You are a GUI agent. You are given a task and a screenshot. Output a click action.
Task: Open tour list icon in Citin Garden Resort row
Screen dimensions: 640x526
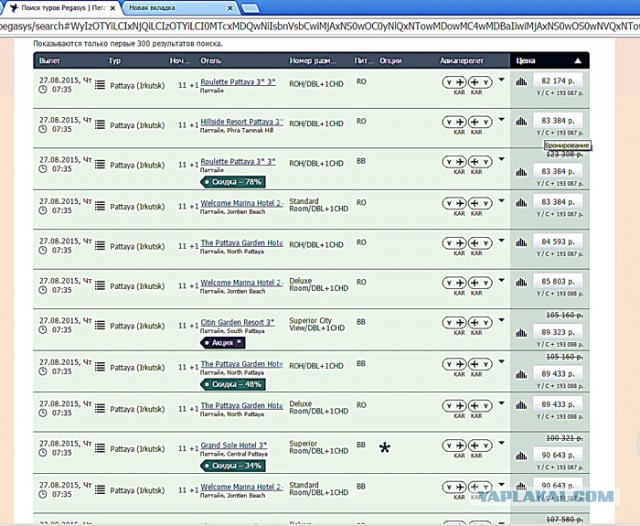pos(100,325)
